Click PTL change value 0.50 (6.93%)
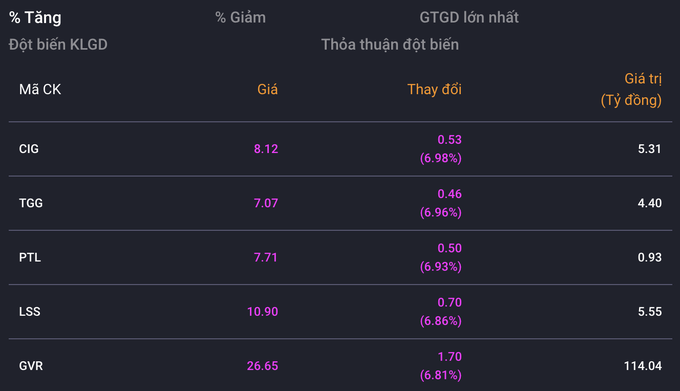Screen dimensions: 680x391 [x=441, y=257]
